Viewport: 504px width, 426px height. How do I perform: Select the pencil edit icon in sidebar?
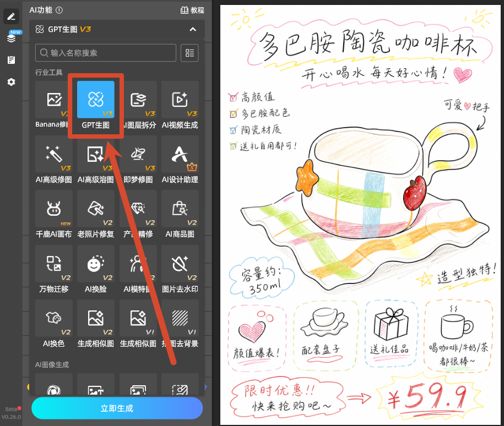[x=11, y=17]
